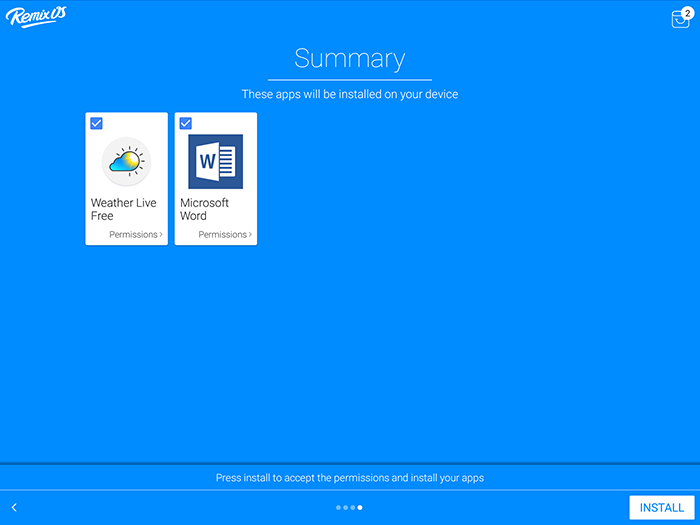Click the "Microsoft Word" app name
This screenshot has width=700, height=525.
click(x=204, y=209)
